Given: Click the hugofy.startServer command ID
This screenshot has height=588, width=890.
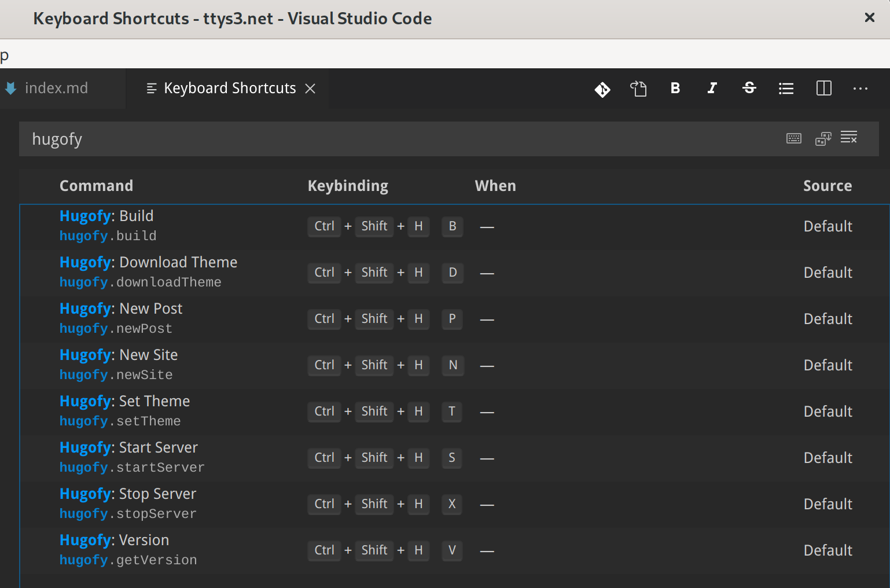Looking at the screenshot, I should coord(132,468).
